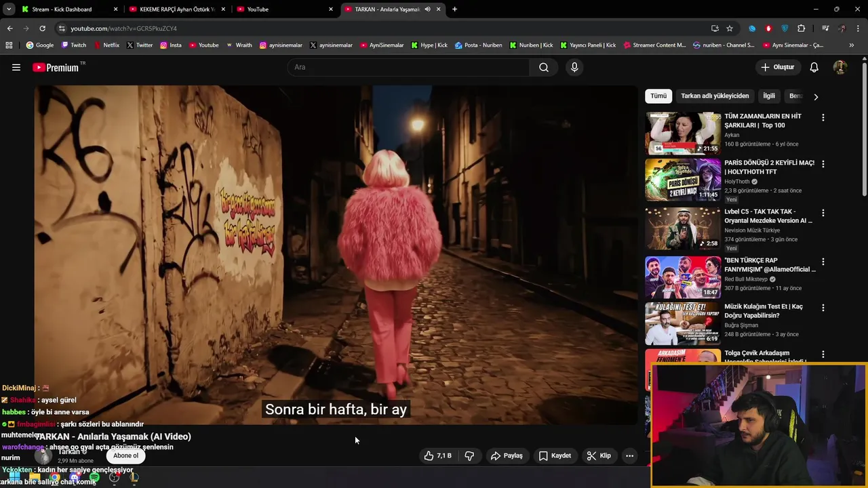
Task: Click the Klip scissors button
Action: click(599, 455)
